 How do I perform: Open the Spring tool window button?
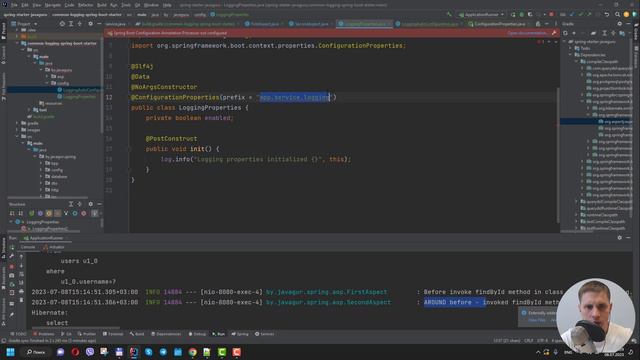[240, 334]
